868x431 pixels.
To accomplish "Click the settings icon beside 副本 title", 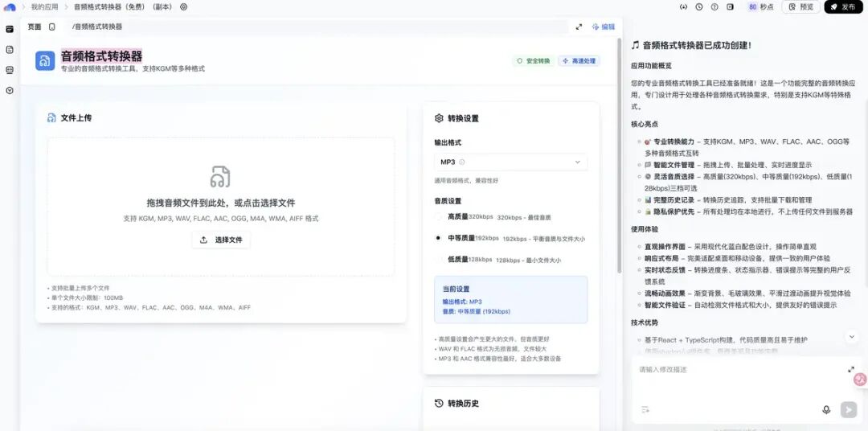I will (x=184, y=7).
